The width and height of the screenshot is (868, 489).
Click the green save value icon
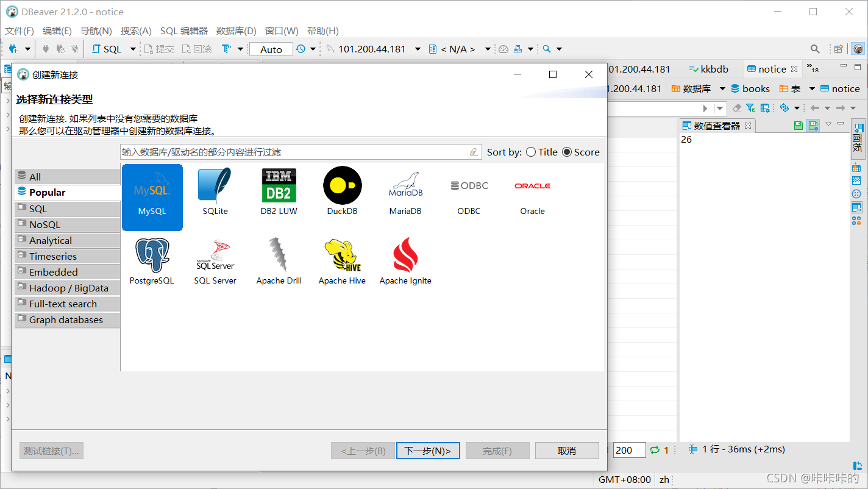(x=799, y=126)
